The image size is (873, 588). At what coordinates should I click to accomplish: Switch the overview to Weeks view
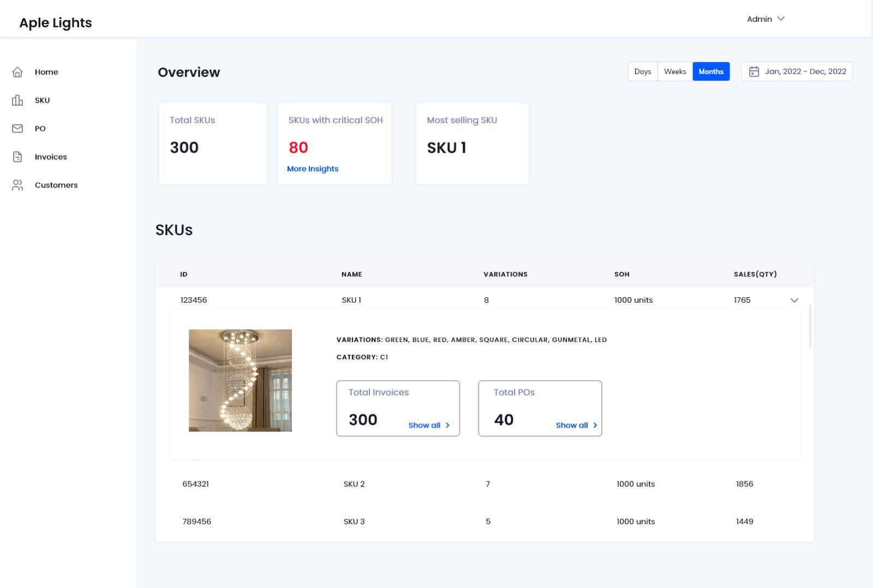coord(674,71)
